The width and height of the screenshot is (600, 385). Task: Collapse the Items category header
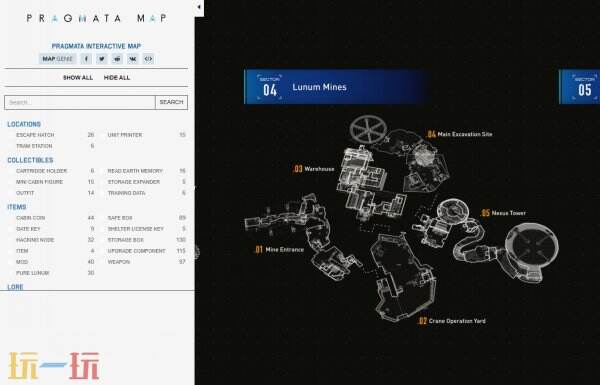click(x=17, y=207)
